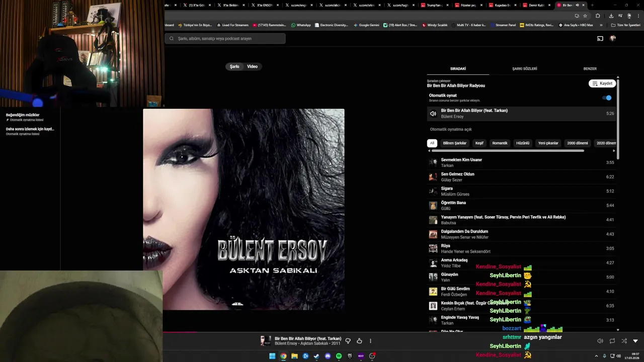The width and height of the screenshot is (644, 362).
Task: Click the queue panel vertical scrollbar
Action: point(618,118)
